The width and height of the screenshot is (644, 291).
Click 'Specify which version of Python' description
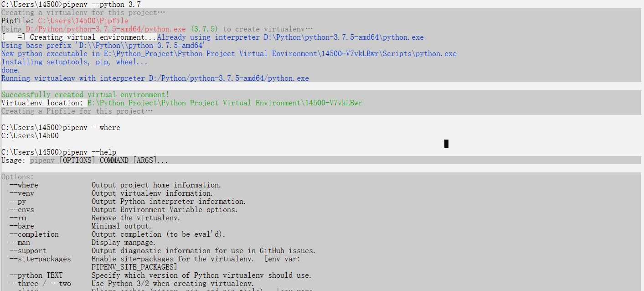tap(201, 275)
